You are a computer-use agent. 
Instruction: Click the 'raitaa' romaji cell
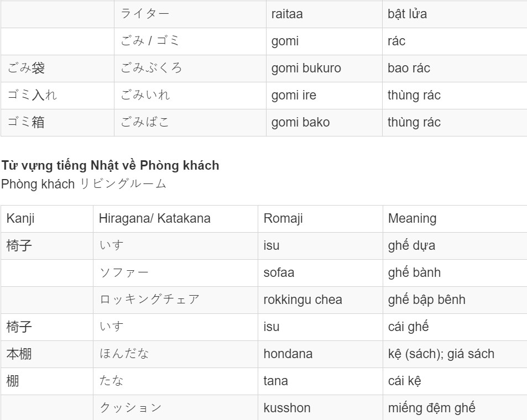pyautogui.click(x=325, y=14)
